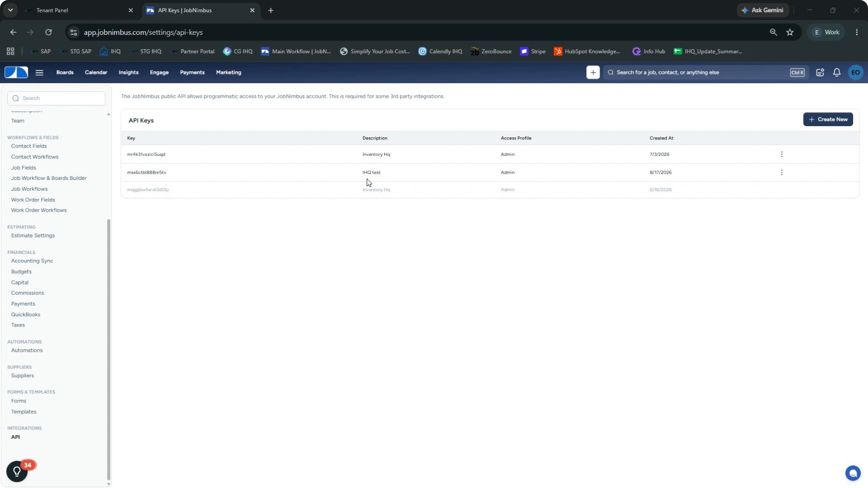Close the Tenant Panel tab
868x488 pixels.
pyautogui.click(x=131, y=10)
